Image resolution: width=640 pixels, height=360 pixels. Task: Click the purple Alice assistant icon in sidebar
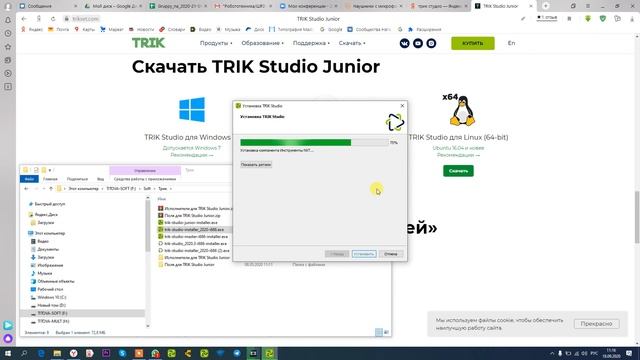(x=8, y=338)
